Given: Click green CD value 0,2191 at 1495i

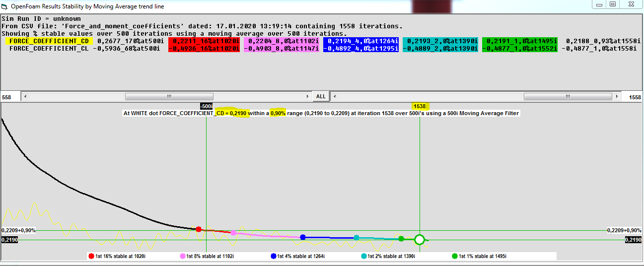Looking at the screenshot, I should coord(520,41).
